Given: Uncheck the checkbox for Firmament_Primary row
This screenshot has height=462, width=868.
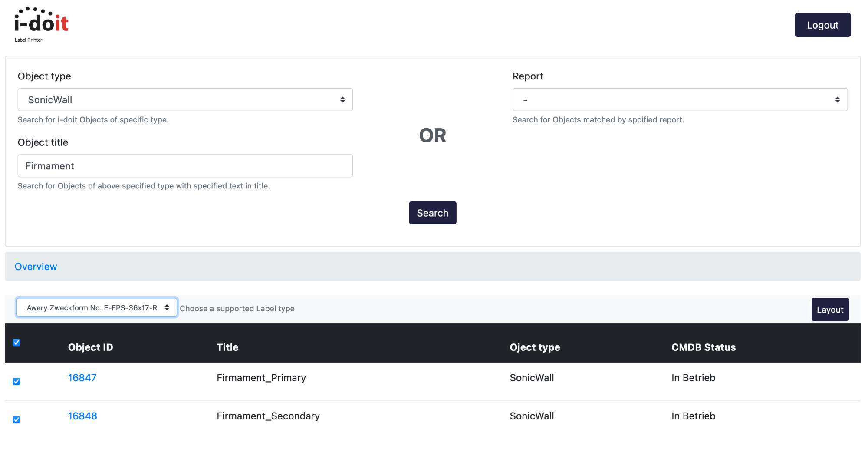Looking at the screenshot, I should click(16, 381).
